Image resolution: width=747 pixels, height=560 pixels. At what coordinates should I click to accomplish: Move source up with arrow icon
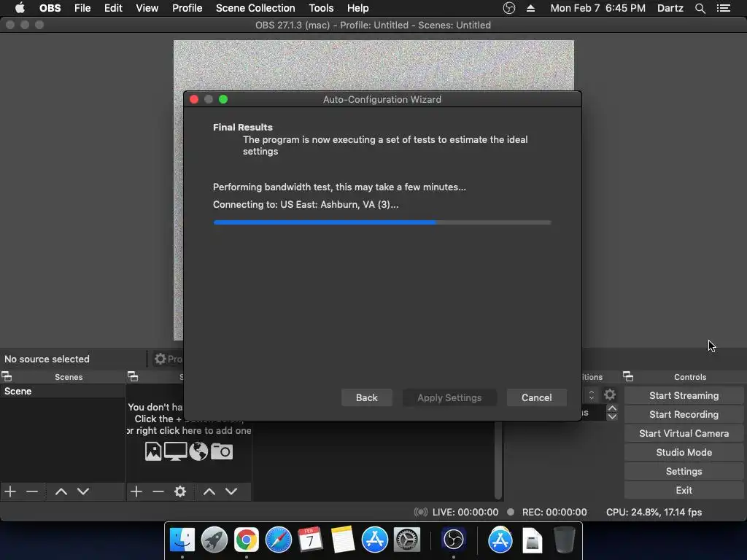pos(209,491)
